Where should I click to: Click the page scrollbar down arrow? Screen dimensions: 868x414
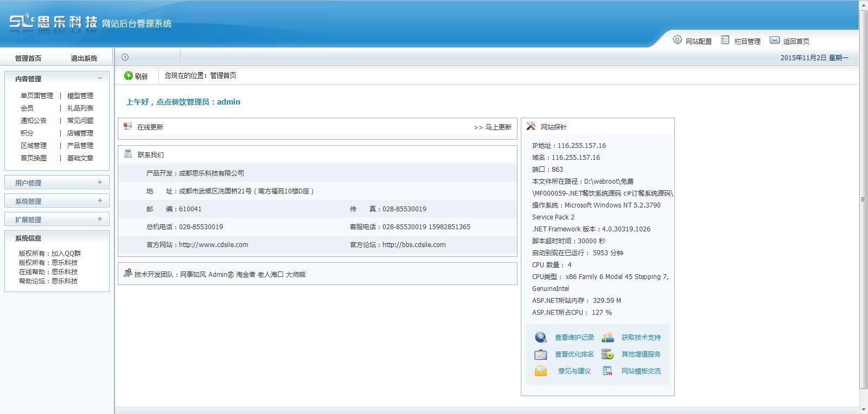click(863, 409)
